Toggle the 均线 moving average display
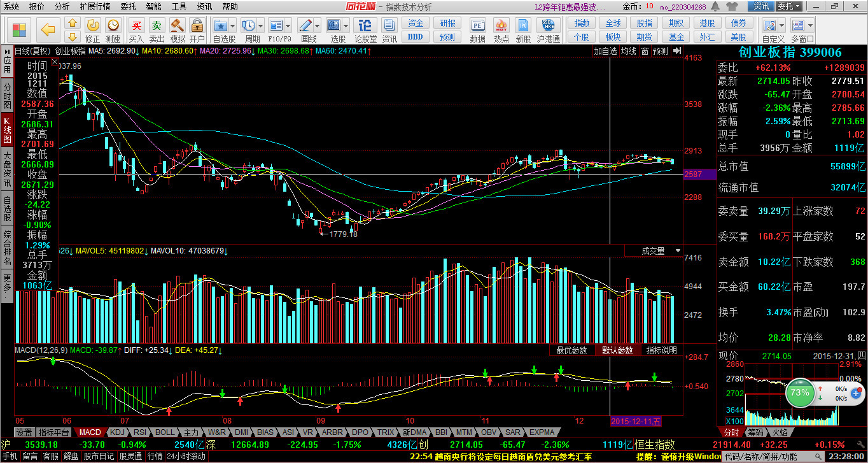This screenshot has width=868, height=463. (629, 51)
